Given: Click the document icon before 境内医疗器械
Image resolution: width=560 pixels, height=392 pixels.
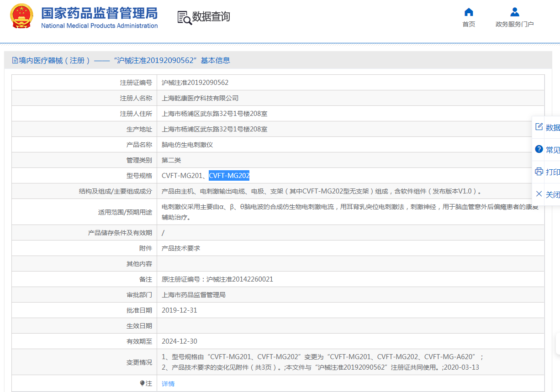Looking at the screenshot, I should (15, 60).
